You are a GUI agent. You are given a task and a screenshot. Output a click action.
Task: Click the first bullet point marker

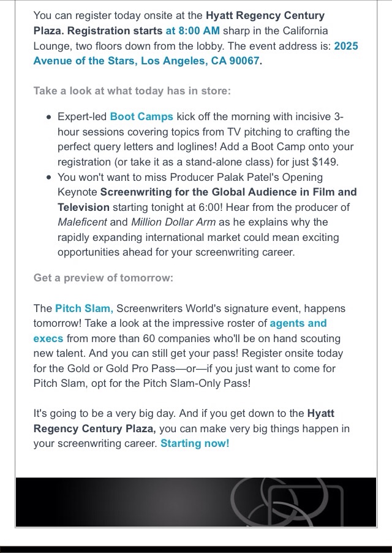(x=48, y=117)
